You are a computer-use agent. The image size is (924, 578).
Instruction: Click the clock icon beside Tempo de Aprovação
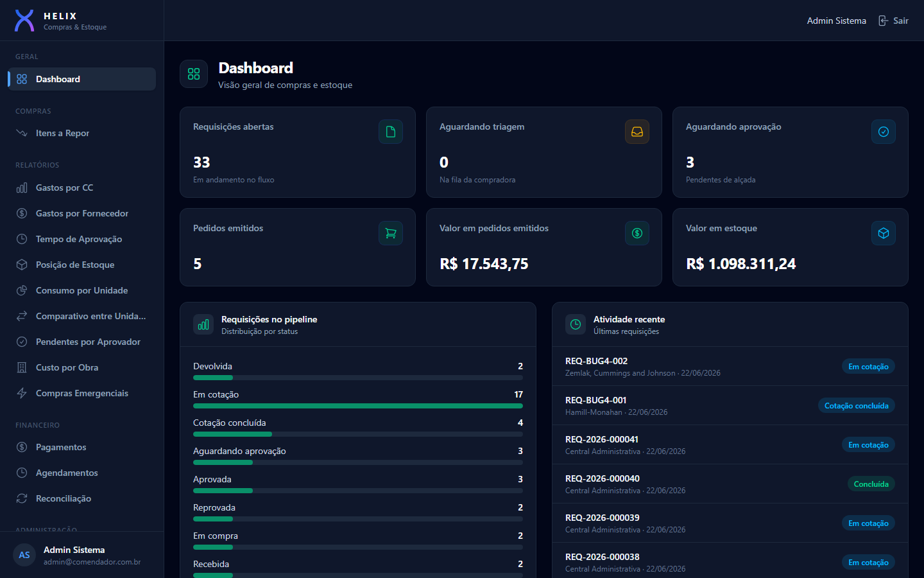coord(22,239)
